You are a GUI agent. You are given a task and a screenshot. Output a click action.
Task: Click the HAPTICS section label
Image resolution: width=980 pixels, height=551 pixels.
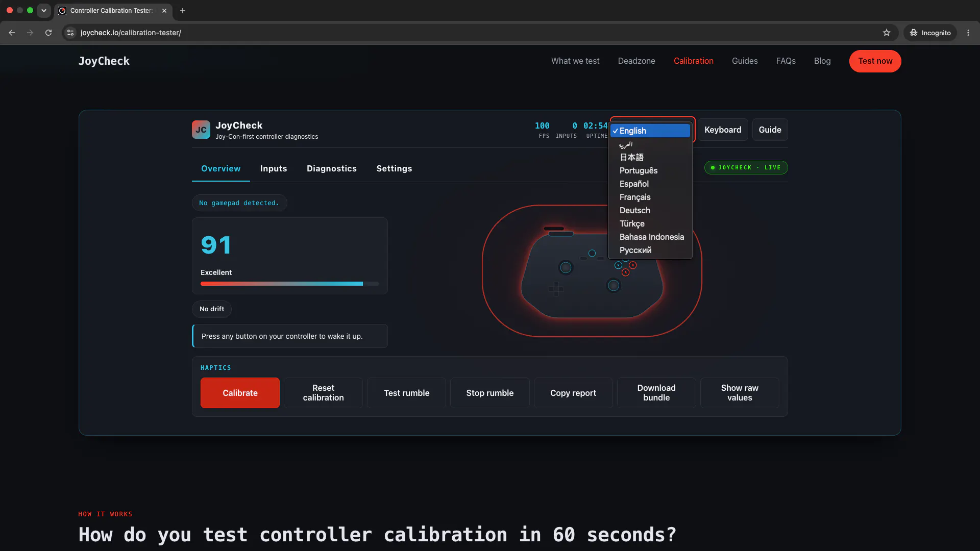click(216, 368)
